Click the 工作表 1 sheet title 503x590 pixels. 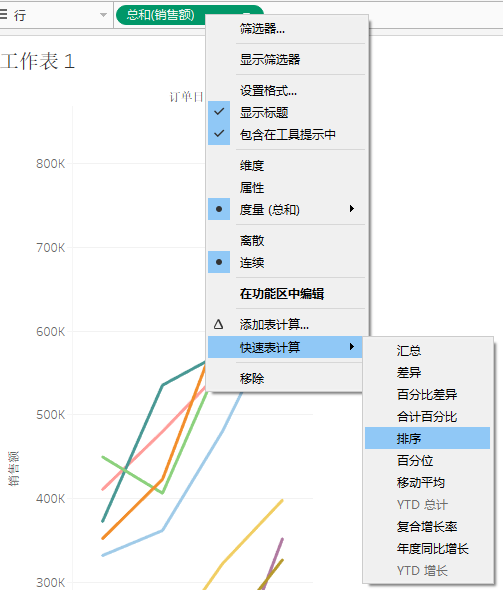38,61
